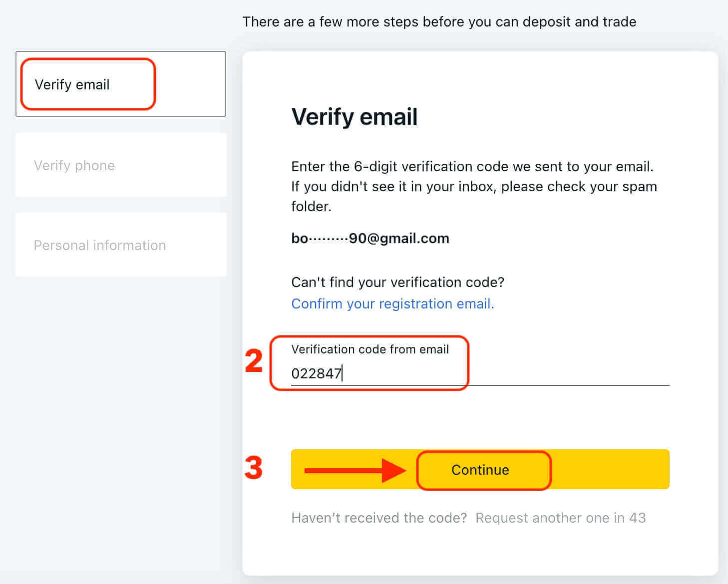Click the red step number 2
The width and height of the screenshot is (728, 584).
click(x=254, y=361)
